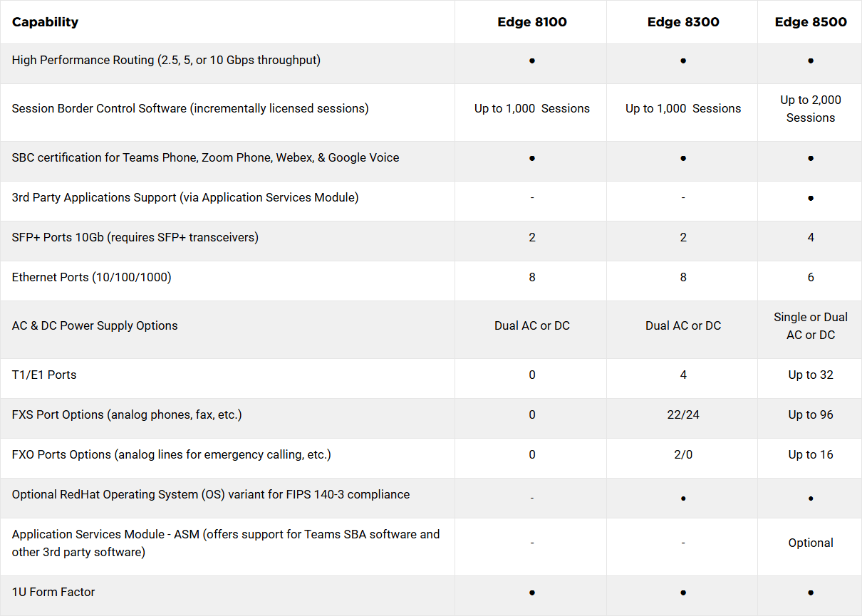Select the 'Up to 96' FXS ports value
This screenshot has width=862, height=616.
click(x=811, y=415)
